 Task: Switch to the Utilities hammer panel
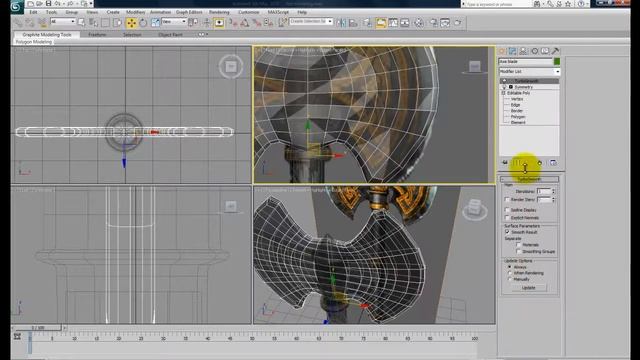point(555,51)
